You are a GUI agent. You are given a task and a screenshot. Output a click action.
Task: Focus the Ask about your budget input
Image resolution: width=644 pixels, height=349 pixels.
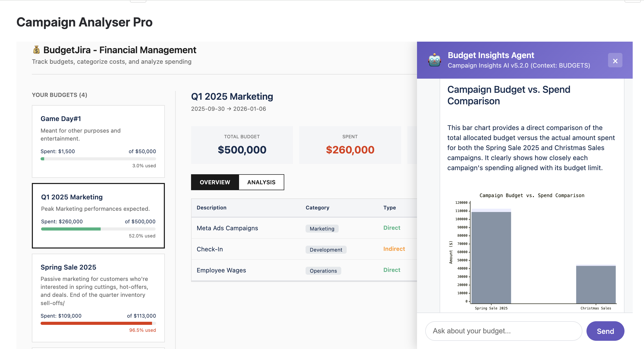[x=503, y=331]
